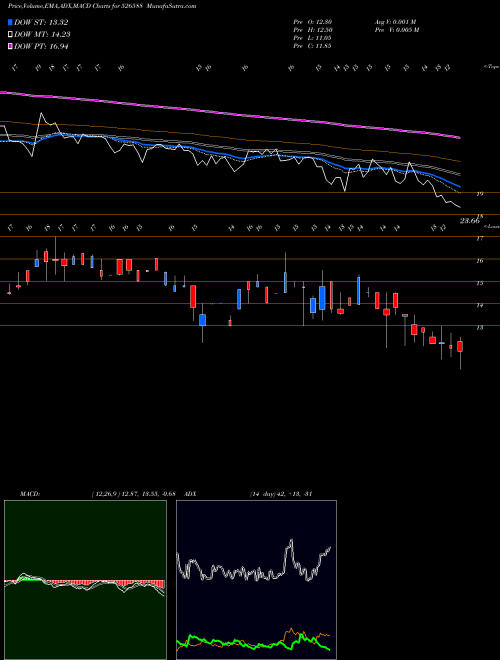Select the 'Pre O: 12.30' open value

313,22
